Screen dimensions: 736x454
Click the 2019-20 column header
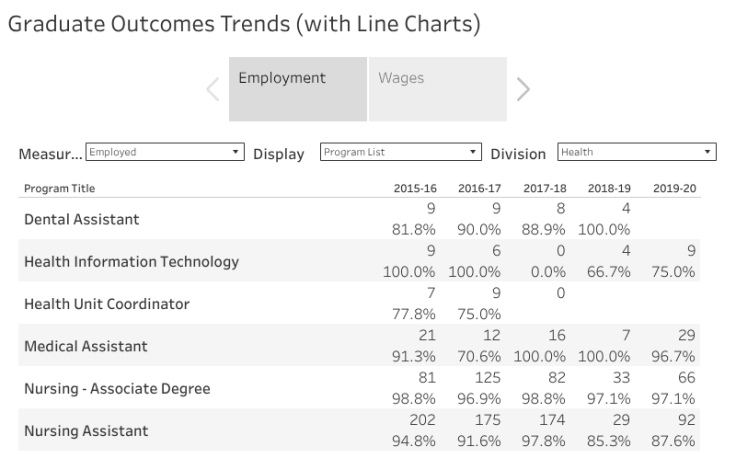673,188
